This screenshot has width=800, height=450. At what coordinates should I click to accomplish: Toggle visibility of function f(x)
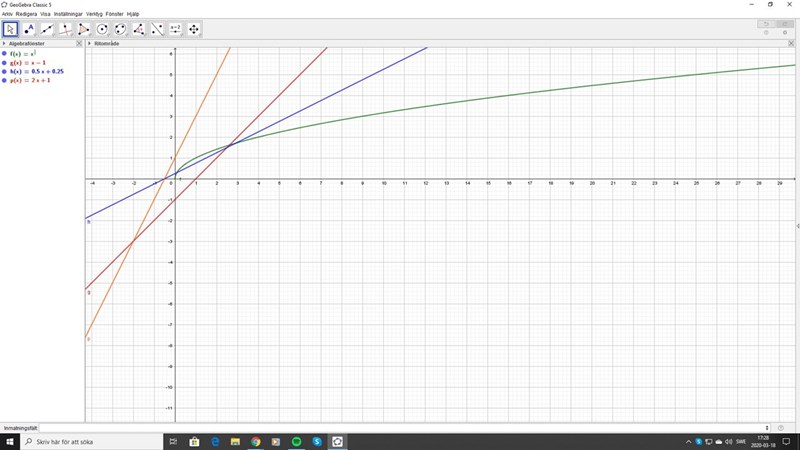(x=4, y=54)
